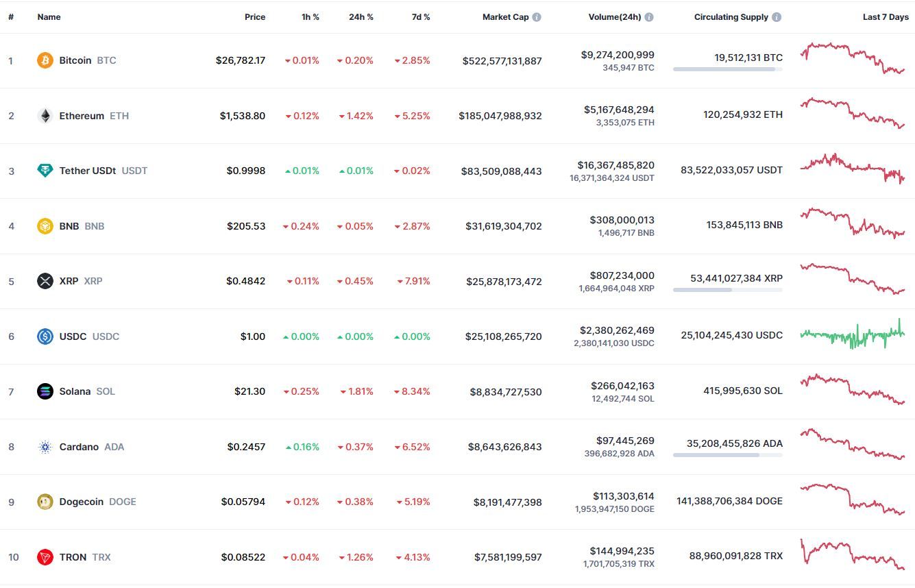915x588 pixels.
Task: Sort by the Name column header
Action: (49, 17)
